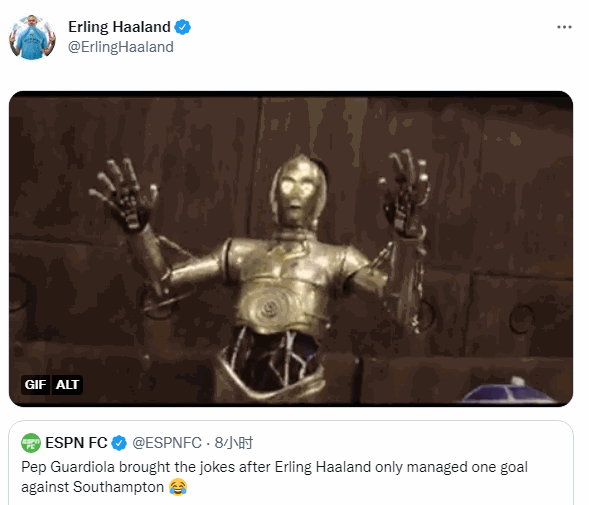Click the GIF label badge
This screenshot has height=505, width=589.
pyautogui.click(x=35, y=385)
